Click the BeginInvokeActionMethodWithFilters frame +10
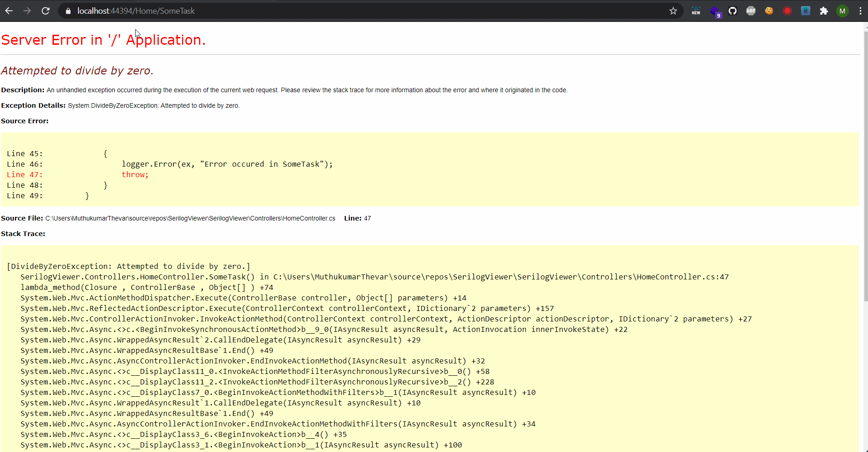Viewport: 868px width, 452px height. pyautogui.click(x=278, y=392)
